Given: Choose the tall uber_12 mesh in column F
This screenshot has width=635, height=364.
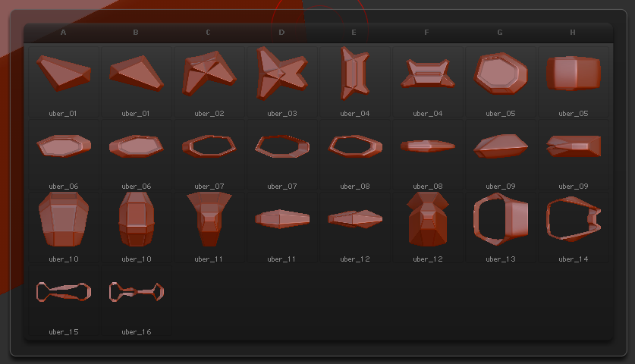Looking at the screenshot, I should 428,227.
